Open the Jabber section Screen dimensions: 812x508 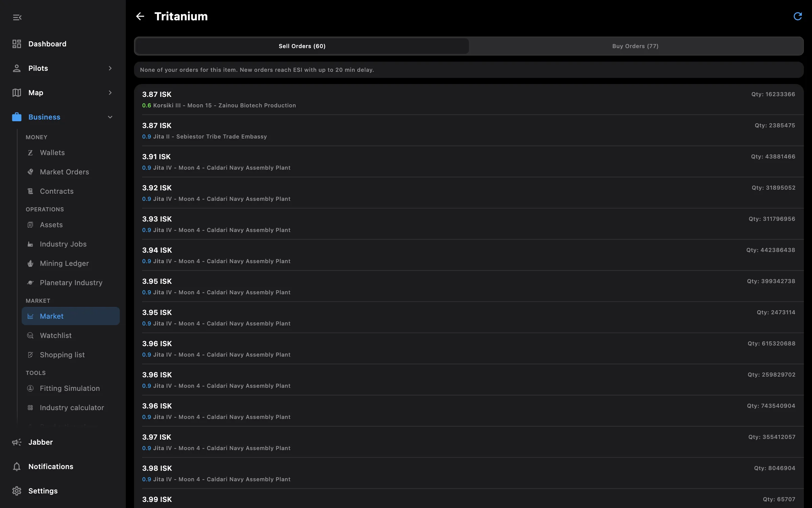click(x=63, y=442)
